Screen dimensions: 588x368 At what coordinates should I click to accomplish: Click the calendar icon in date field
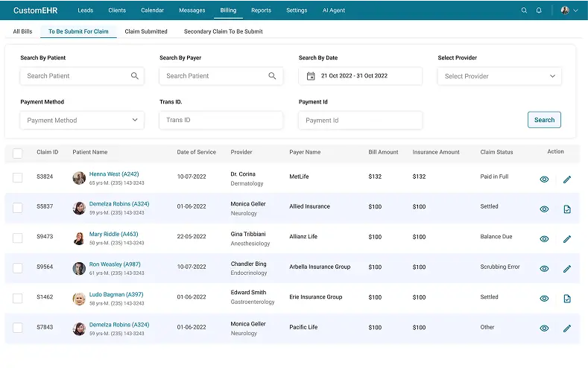pos(311,76)
